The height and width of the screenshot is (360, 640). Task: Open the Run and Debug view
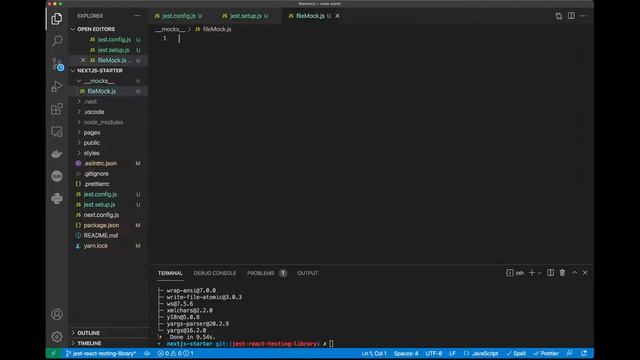click(x=57, y=86)
